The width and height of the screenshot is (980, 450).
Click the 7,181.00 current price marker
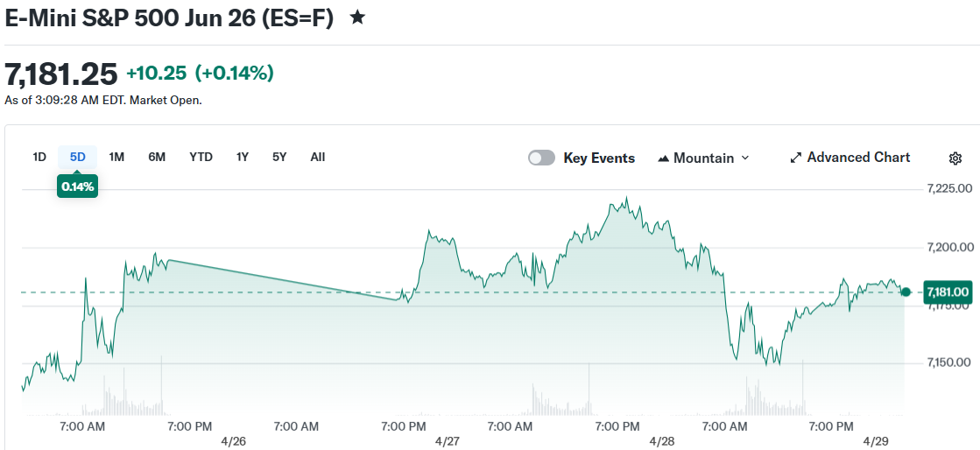coord(948,292)
